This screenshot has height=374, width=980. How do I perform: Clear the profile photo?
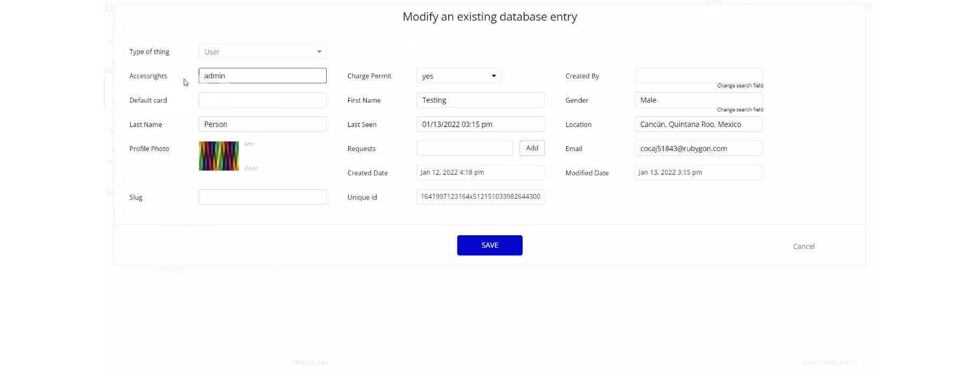click(x=251, y=168)
